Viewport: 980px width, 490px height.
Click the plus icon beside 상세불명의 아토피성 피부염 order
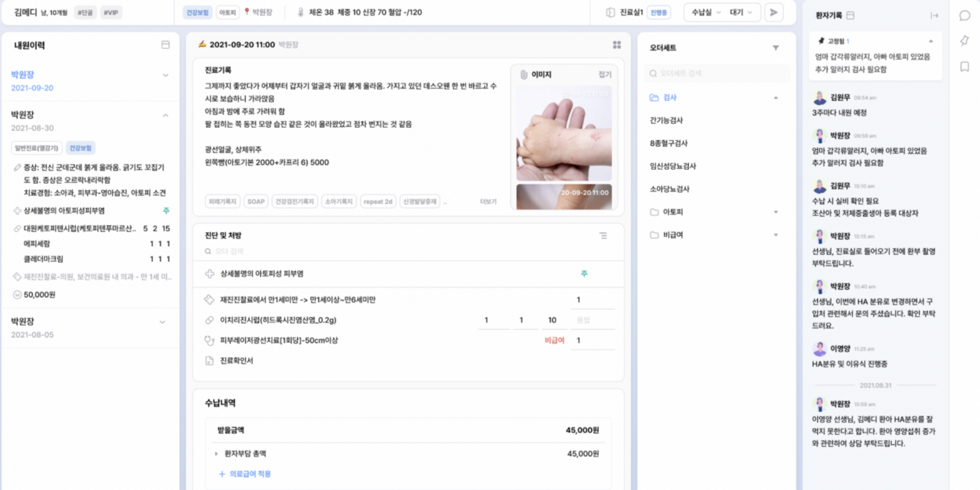click(x=210, y=273)
